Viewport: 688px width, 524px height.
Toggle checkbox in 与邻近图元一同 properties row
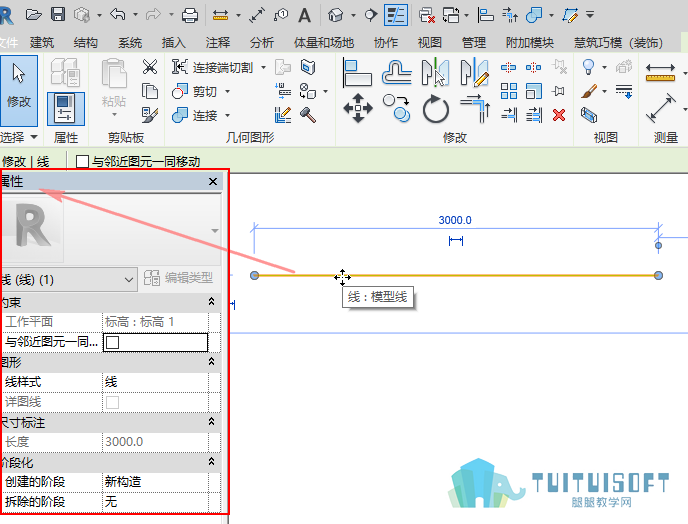[x=113, y=342]
